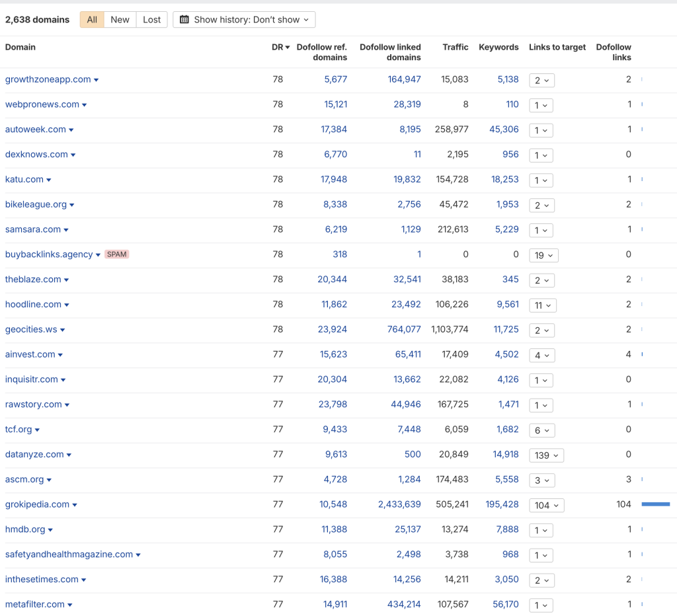677x616 pixels.
Task: Open the 11 links dropdown for hoodline.com
Action: [543, 305]
